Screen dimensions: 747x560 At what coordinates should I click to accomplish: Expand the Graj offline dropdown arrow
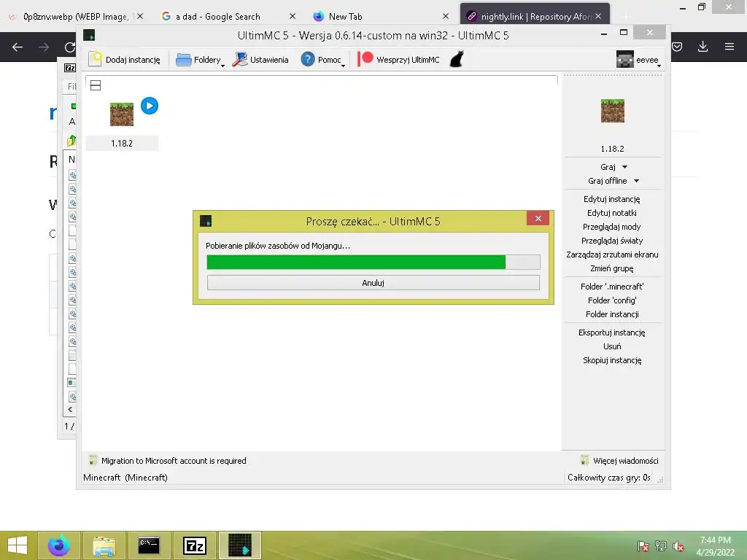tap(636, 181)
